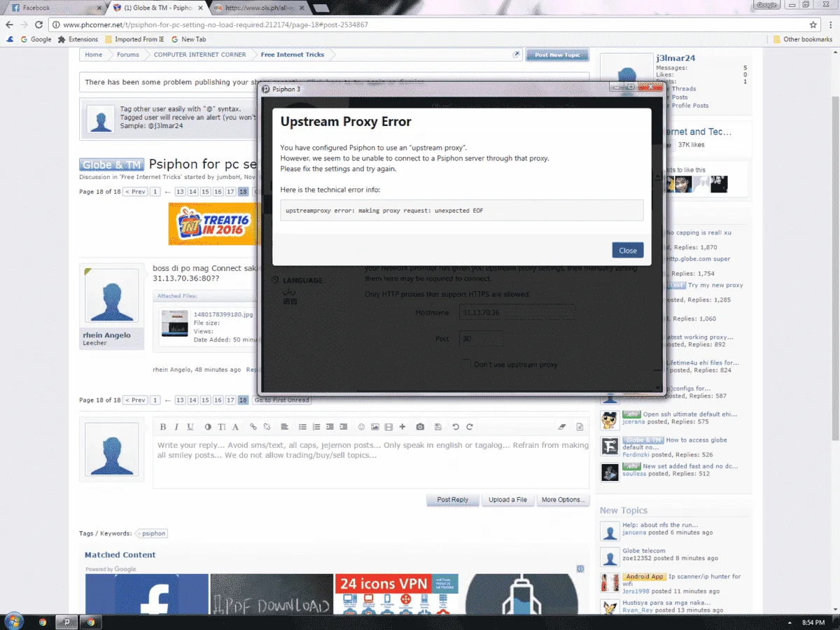The height and width of the screenshot is (630, 840).
Task: Toggle italic formatting in reply editor
Action: 176,427
